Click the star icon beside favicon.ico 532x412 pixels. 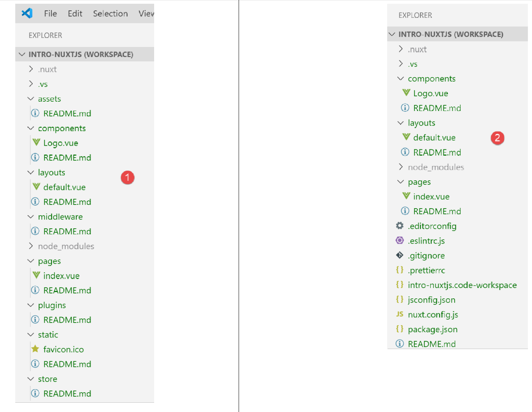point(35,349)
